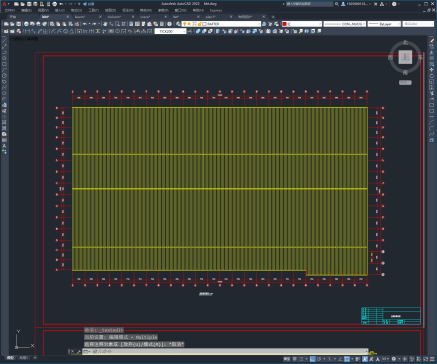Click Autodesk App Store cart icon
This screenshot has height=364, width=437.
click(x=376, y=4)
